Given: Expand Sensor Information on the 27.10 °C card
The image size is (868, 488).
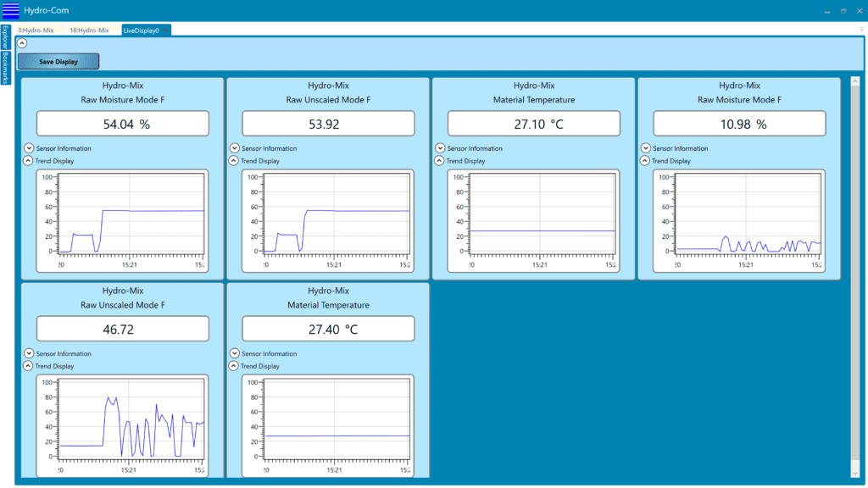Looking at the screenshot, I should [x=440, y=148].
